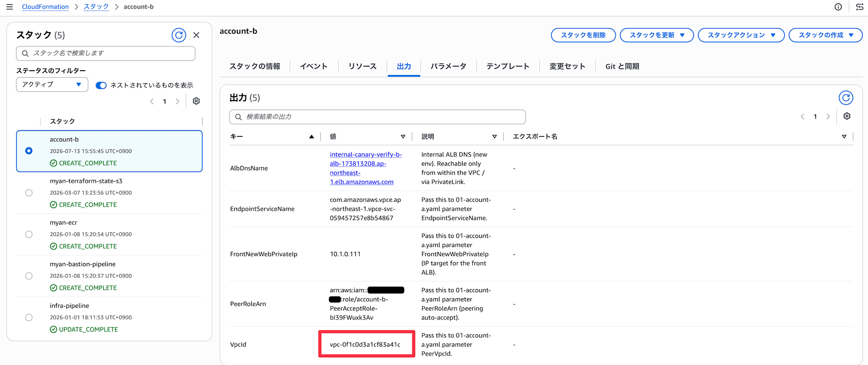Click the EndpointServiceName key cell
The image size is (868, 365).
pyautogui.click(x=262, y=209)
